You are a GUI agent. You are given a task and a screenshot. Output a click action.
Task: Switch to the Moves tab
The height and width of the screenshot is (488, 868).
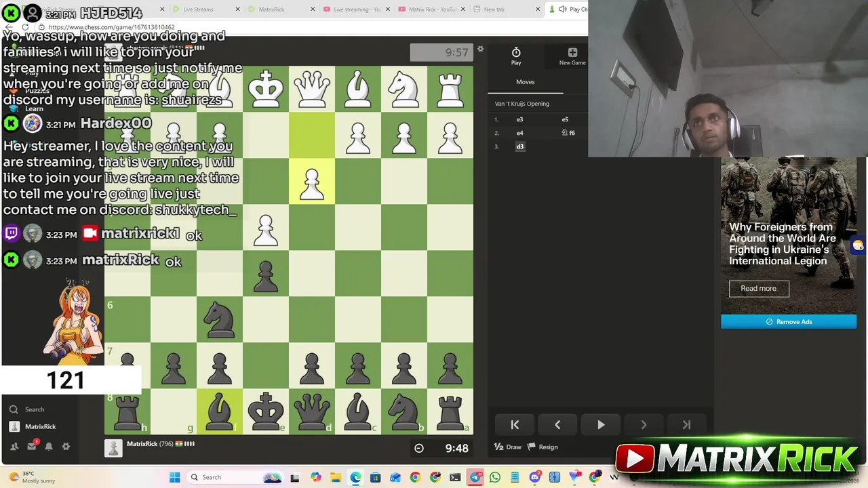[x=526, y=82]
